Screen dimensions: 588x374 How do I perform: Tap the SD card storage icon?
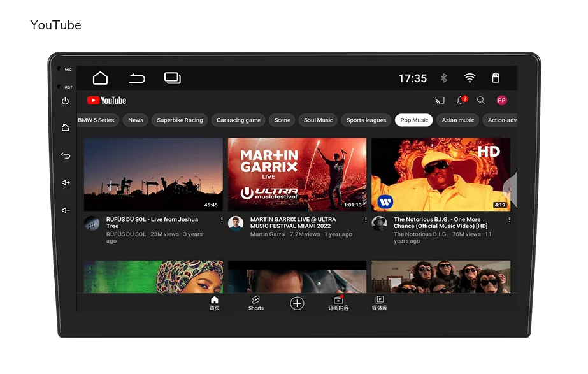coord(496,78)
